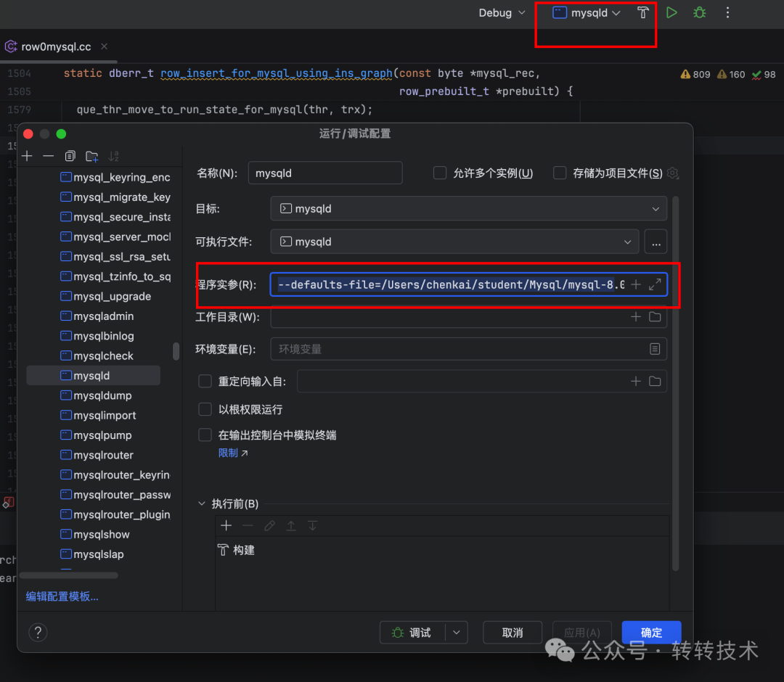784x682 pixels.
Task: Select the mysql_upgrade configuration
Action: [x=112, y=296]
